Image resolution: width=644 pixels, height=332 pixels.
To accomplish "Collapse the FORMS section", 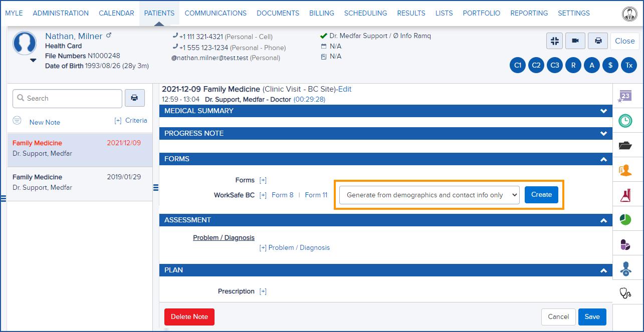I will (x=603, y=159).
